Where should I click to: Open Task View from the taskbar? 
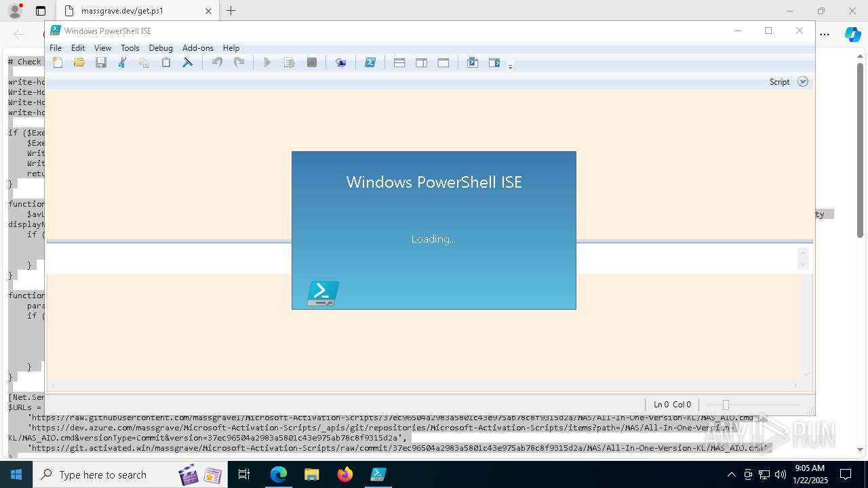pos(244,474)
